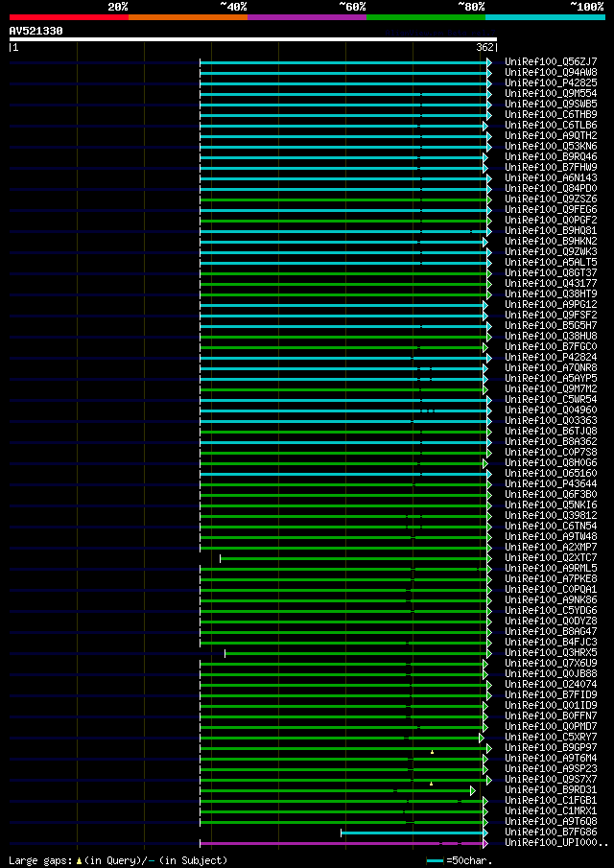Select the UniRef100_Q43177 label
The height and width of the screenshot is (868, 614).
pos(551,284)
